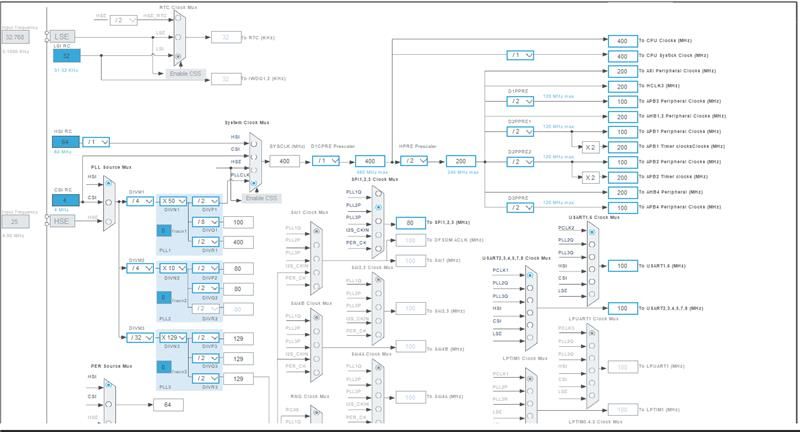Select CSI input of System Clock Mux
The image size is (800, 432).
pos(254,157)
